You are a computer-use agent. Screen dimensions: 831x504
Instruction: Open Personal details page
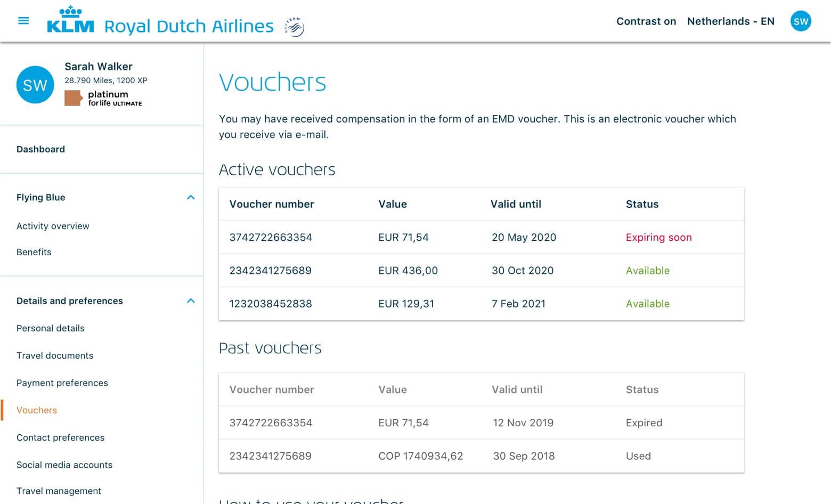(x=51, y=328)
